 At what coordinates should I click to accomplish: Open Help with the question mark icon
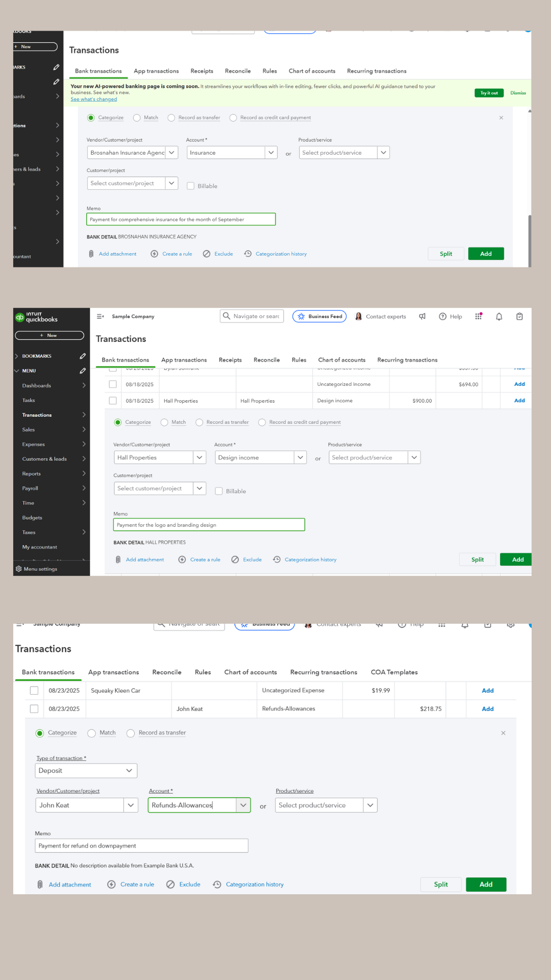[443, 316]
